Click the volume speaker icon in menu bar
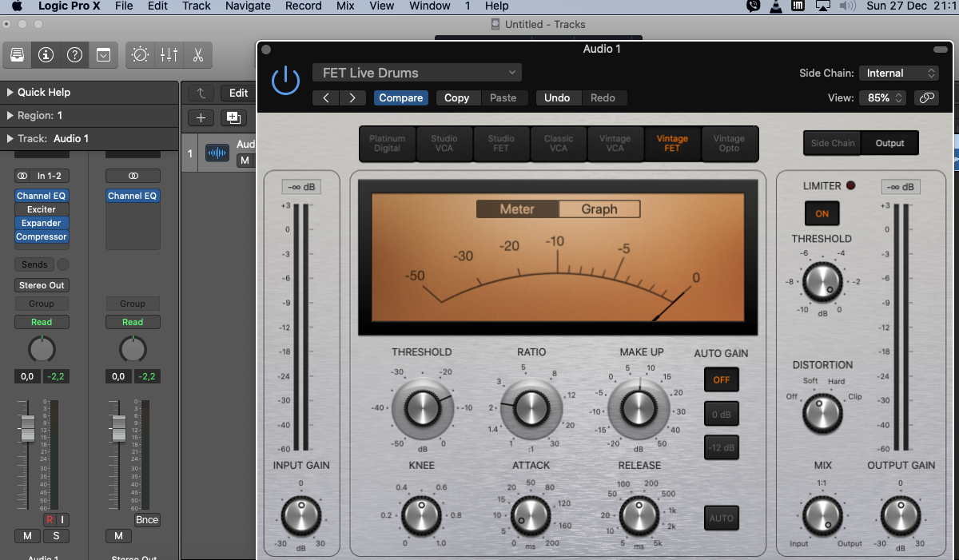Viewport: 959px width, 560px height. [x=848, y=6]
